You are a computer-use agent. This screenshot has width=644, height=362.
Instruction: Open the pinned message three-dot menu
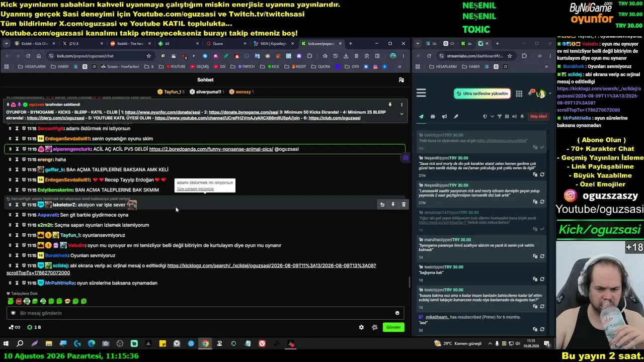click(x=401, y=105)
